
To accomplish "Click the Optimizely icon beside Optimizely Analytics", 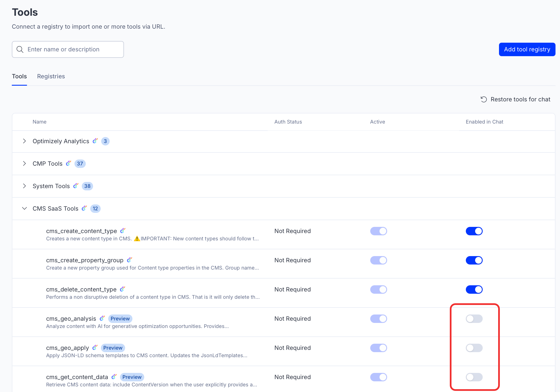I will [x=95, y=141].
